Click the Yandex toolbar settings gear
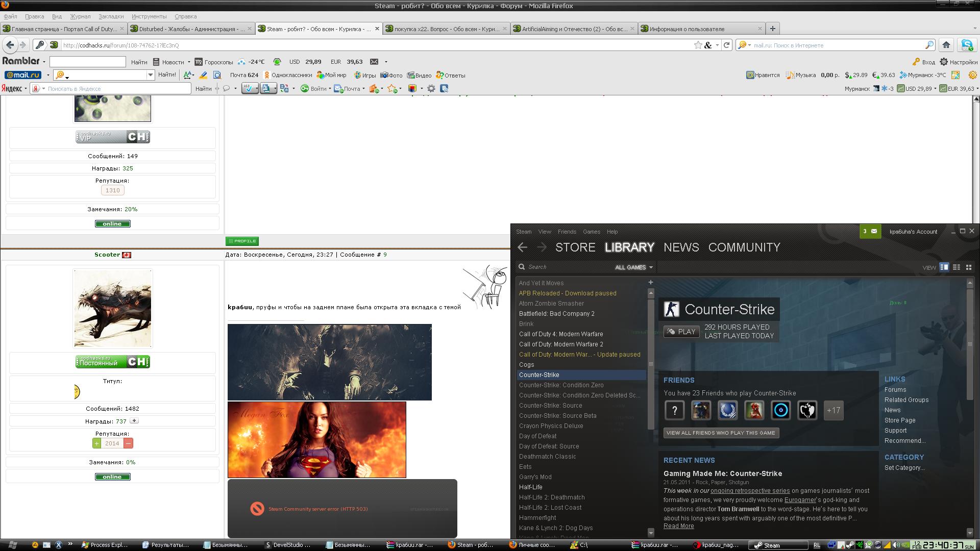Image resolution: width=980 pixels, height=551 pixels. [x=431, y=88]
